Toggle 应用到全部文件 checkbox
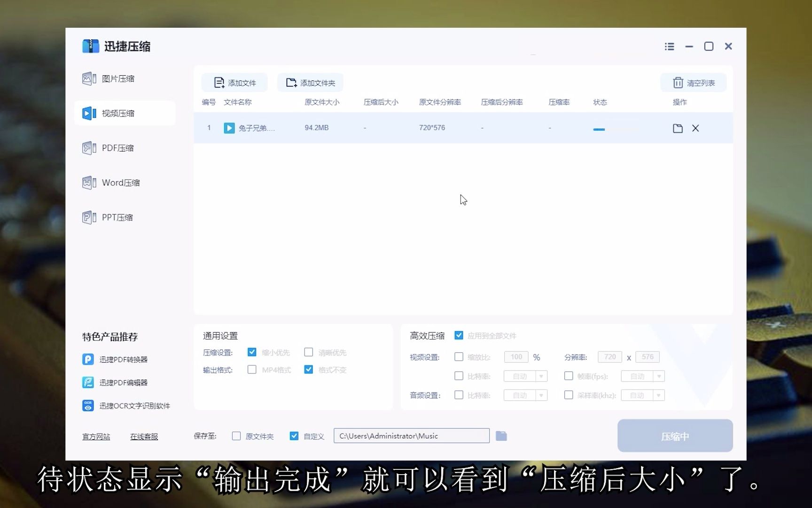 (459, 335)
